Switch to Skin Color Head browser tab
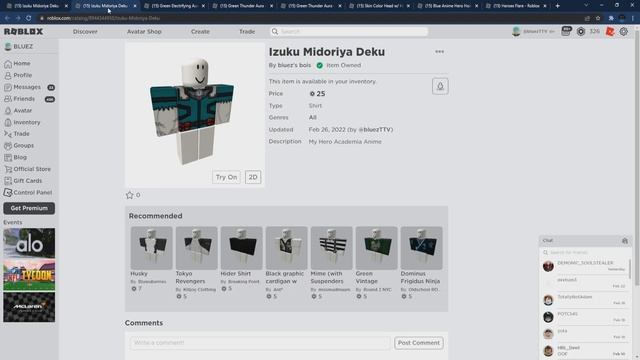Screen dimensions: 640x360 [x=380, y=6]
